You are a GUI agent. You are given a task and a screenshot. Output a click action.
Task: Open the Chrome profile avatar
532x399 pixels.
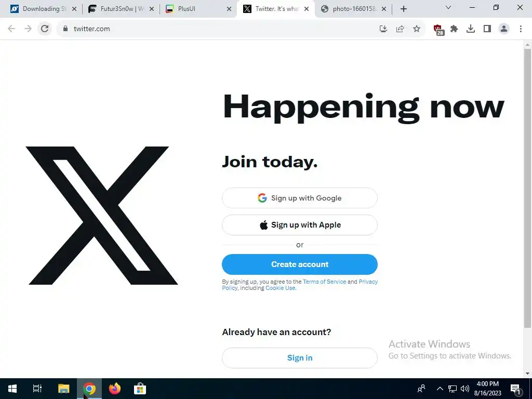[x=504, y=29]
